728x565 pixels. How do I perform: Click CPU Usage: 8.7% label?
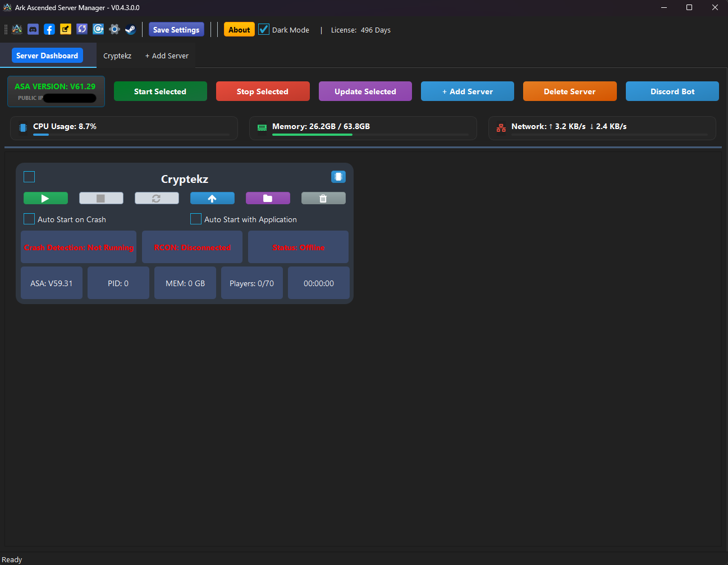tap(65, 126)
